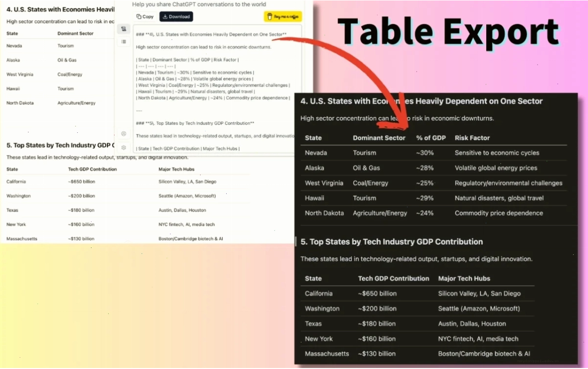Click % of GDP header in dark table

click(431, 138)
